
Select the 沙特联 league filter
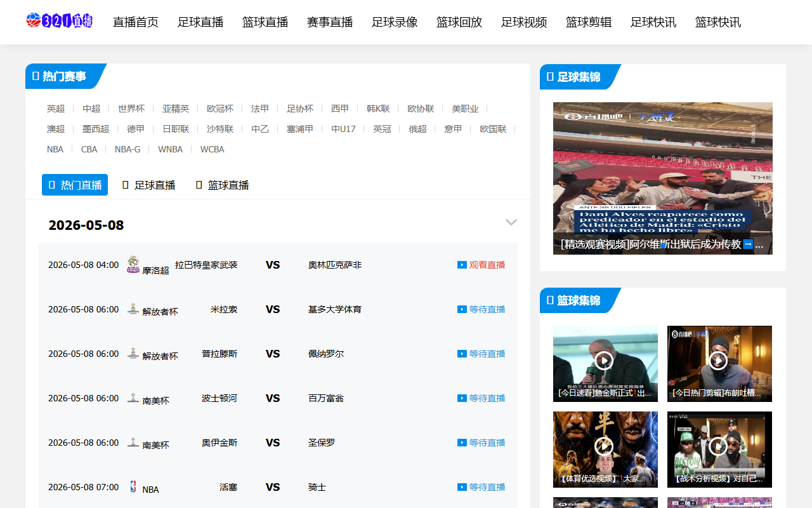pos(220,129)
